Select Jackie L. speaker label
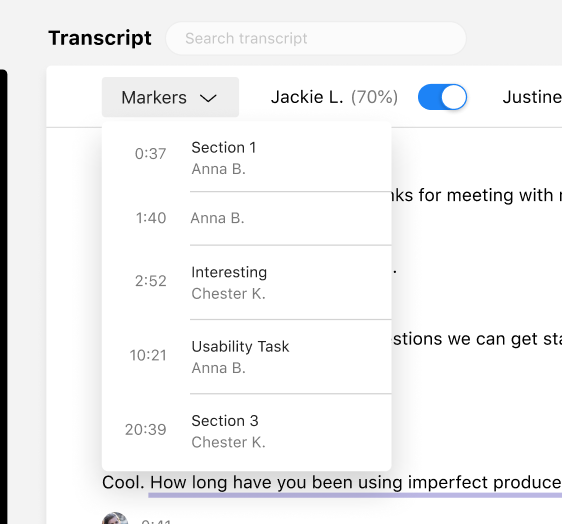 307,97
